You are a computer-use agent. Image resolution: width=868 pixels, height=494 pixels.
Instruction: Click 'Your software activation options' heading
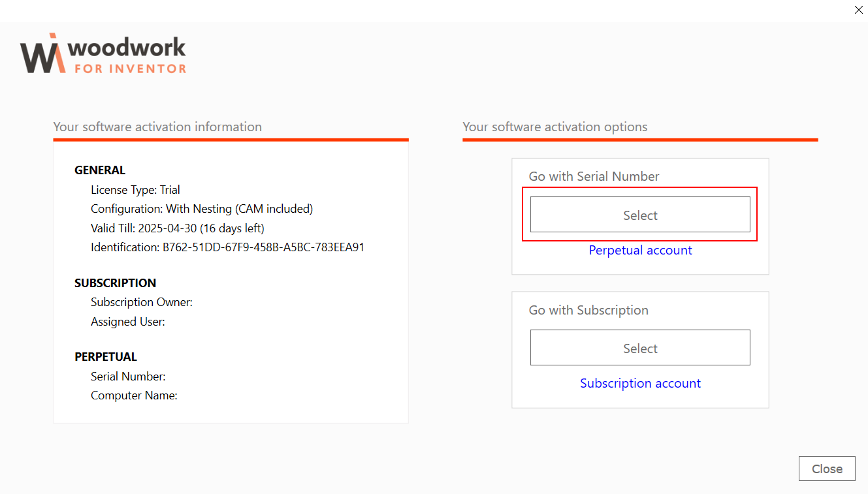click(x=555, y=127)
